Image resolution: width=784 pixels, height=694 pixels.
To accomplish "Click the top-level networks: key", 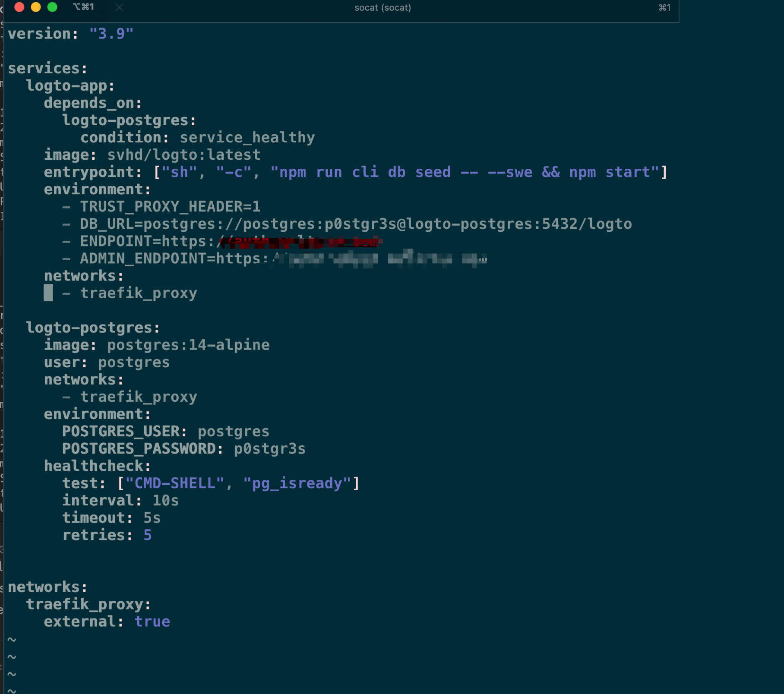I will click(47, 587).
